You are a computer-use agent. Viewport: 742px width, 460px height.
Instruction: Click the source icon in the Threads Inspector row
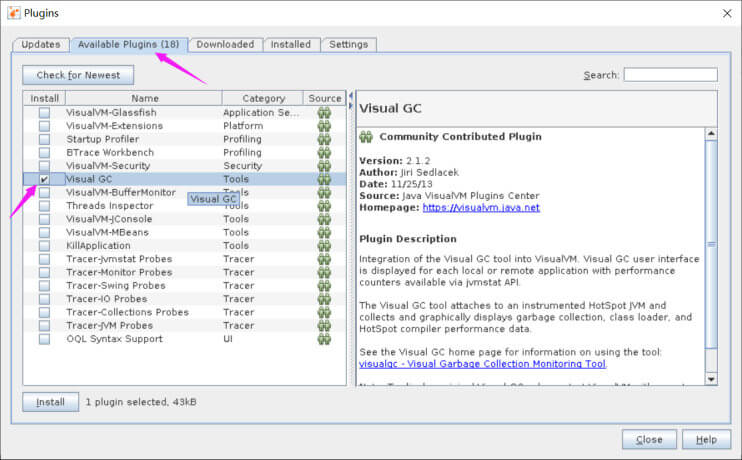pos(324,205)
